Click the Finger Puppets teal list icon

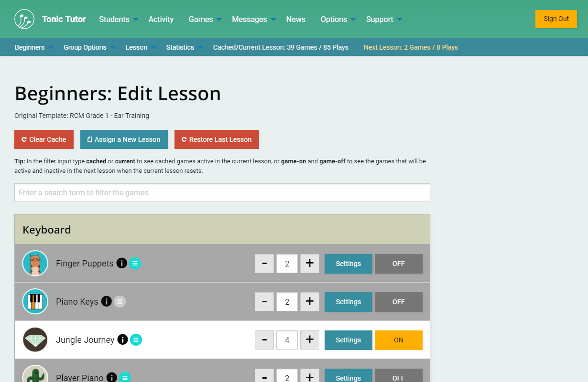(135, 263)
